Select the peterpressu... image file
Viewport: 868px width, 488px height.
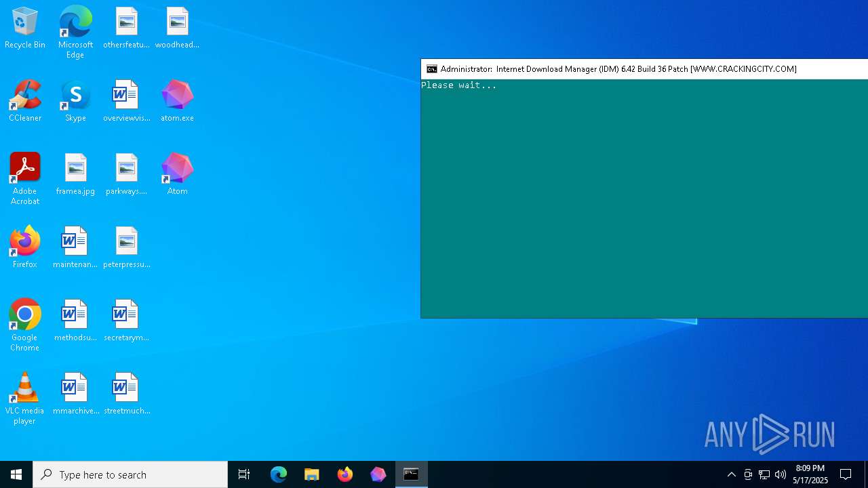coord(126,248)
